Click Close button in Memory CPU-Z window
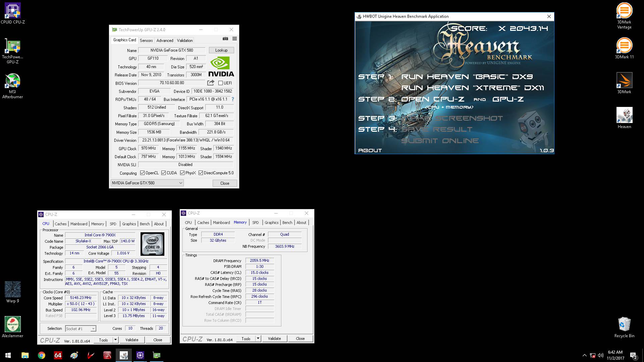 click(300, 339)
